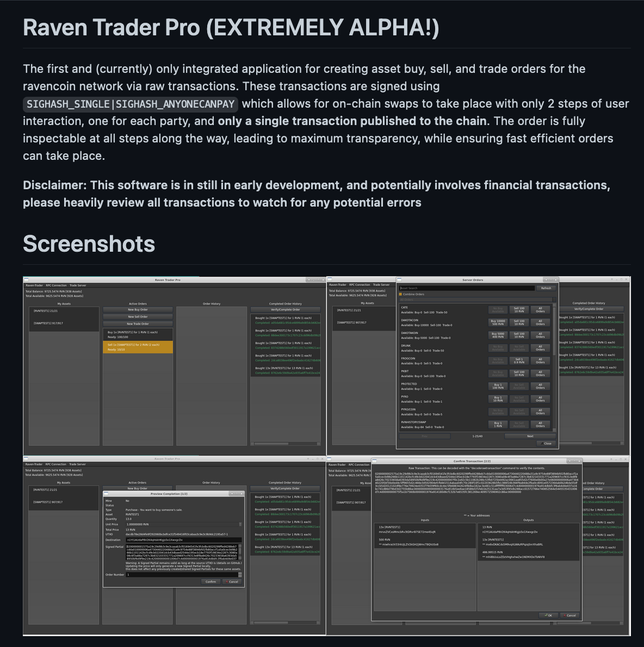Click New Buy Order behind the Preview Completion dialog
The width and height of the screenshot is (644, 647).
137,489
